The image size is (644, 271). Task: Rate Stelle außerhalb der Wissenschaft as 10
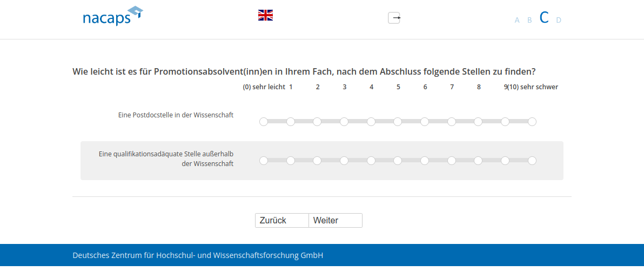click(532, 161)
